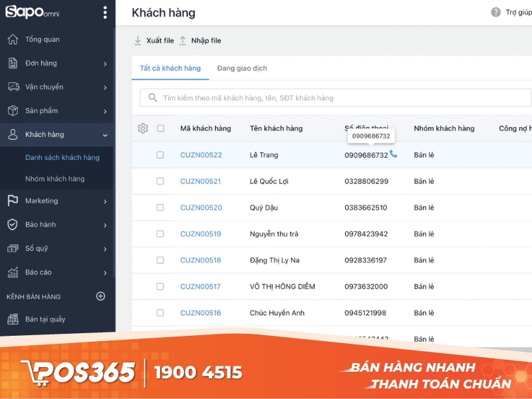Check the row for CUZN00516
532x399 pixels.
pyautogui.click(x=160, y=313)
